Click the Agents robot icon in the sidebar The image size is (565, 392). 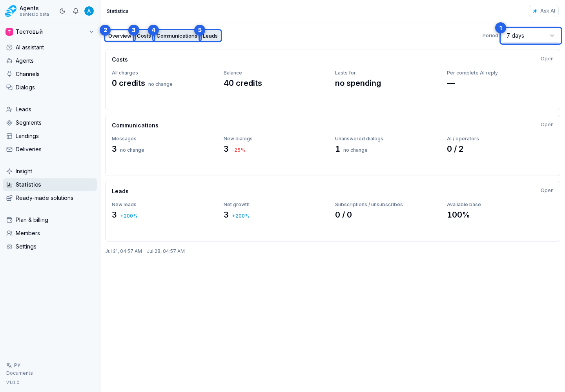coord(9,61)
